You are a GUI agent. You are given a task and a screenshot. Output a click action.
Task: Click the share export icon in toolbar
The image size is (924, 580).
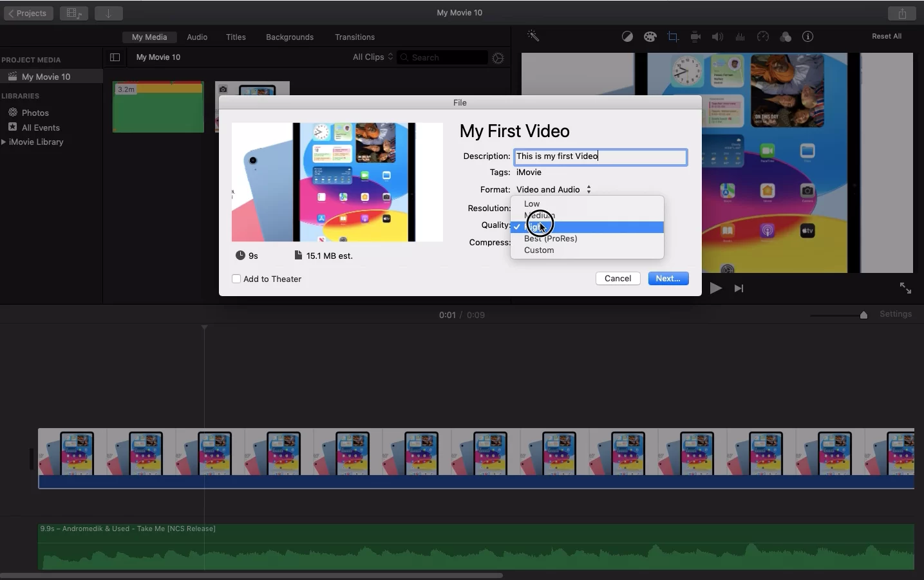pyautogui.click(x=902, y=13)
